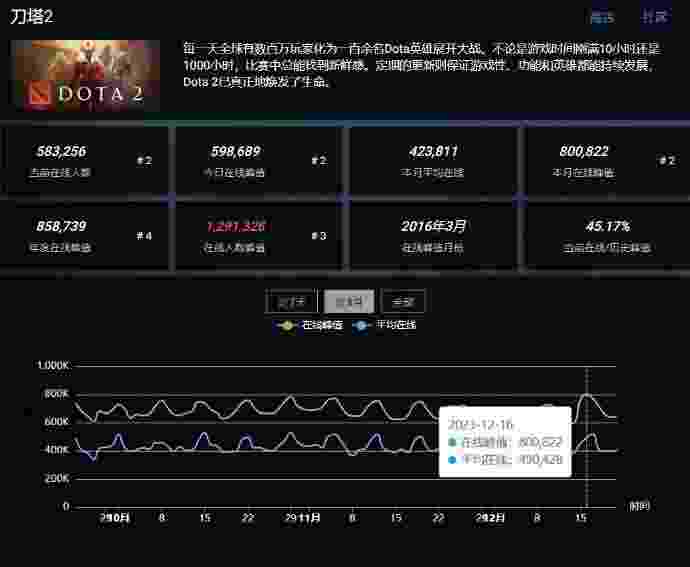The height and width of the screenshot is (567, 690).
Task: Select the 598,689 today peak value
Action: pos(236,151)
